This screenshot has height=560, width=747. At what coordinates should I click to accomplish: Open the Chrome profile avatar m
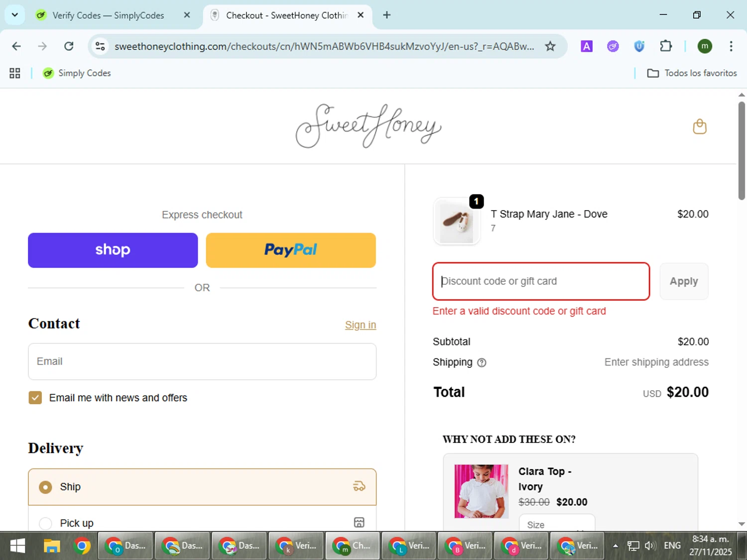point(705,46)
